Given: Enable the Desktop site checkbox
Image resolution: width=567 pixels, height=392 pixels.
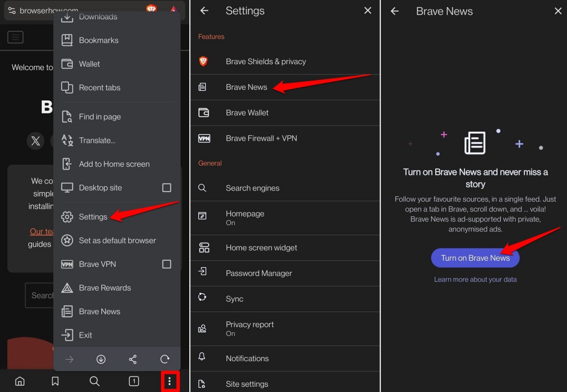Looking at the screenshot, I should coord(167,187).
